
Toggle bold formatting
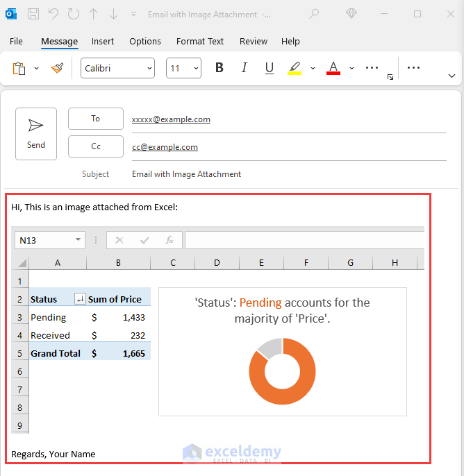pyautogui.click(x=219, y=67)
